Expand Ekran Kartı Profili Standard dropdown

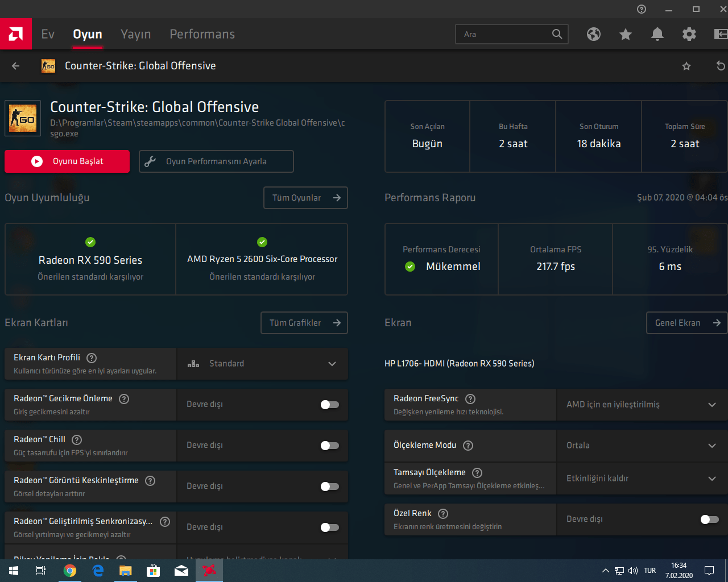coord(263,364)
